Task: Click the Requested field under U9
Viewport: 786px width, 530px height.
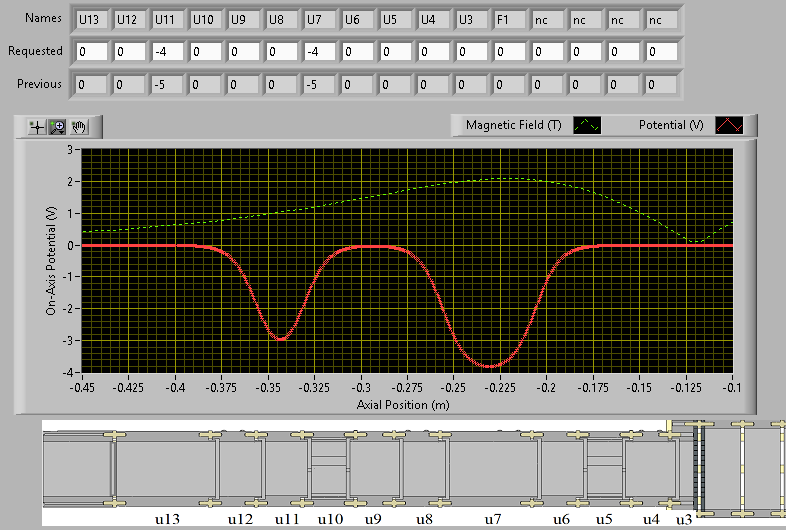Action: pyautogui.click(x=244, y=52)
